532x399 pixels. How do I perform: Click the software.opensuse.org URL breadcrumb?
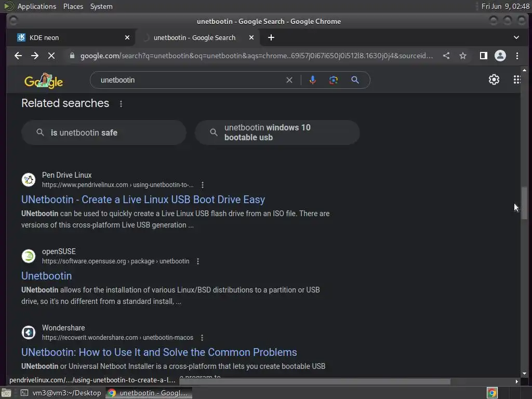pyautogui.click(x=116, y=261)
